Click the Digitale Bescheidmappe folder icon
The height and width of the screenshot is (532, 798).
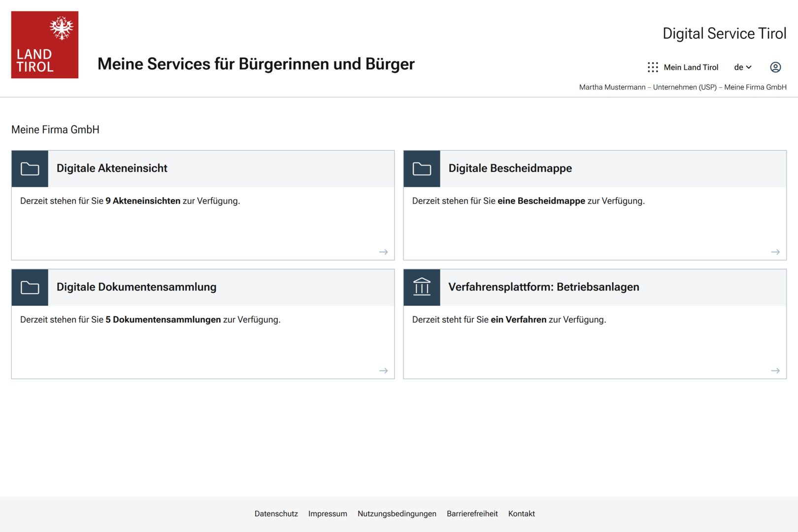pyautogui.click(x=422, y=169)
